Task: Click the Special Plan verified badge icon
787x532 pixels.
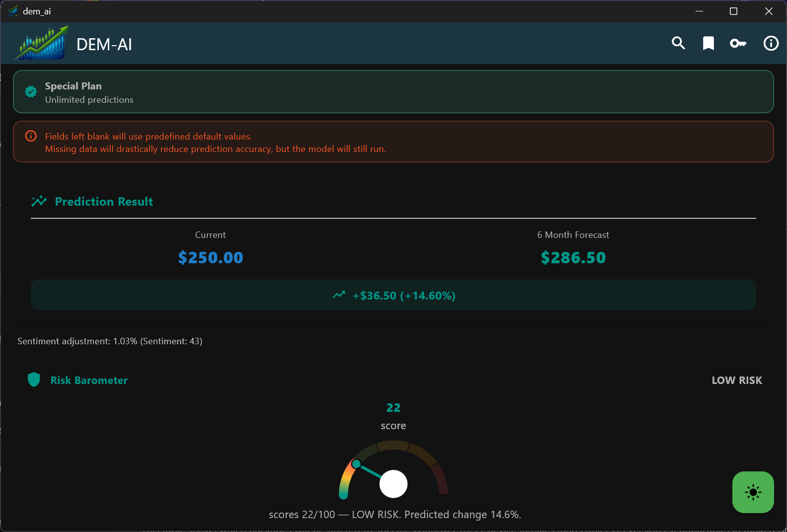Action: 31,92
